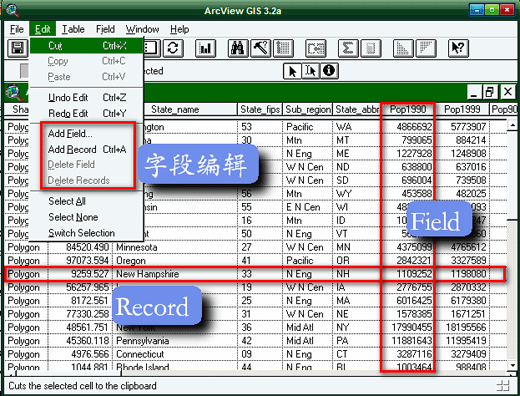Screen dimensions: 520x396
Task: Select the Identify info tool
Action: pos(329,71)
